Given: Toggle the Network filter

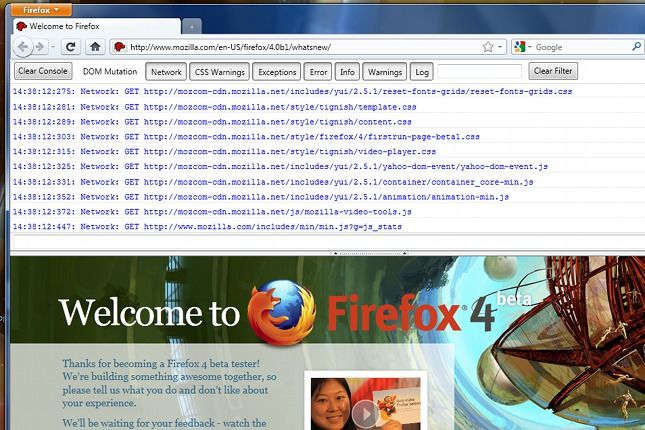Looking at the screenshot, I should [166, 72].
